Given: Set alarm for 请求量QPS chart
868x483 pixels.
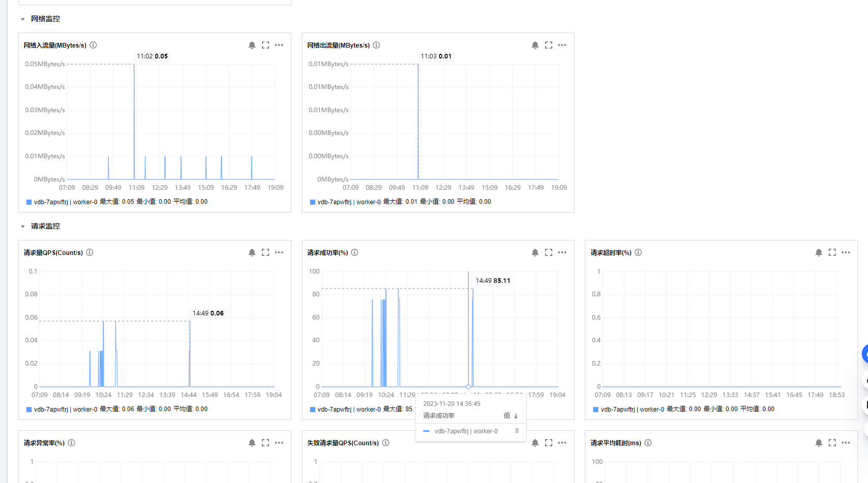Looking at the screenshot, I should pyautogui.click(x=252, y=252).
